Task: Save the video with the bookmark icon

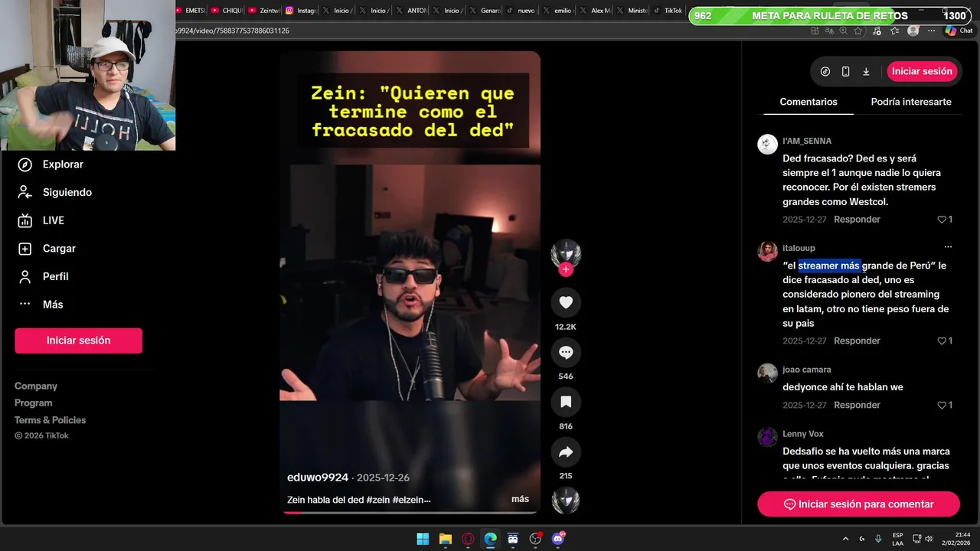Action: point(566,402)
